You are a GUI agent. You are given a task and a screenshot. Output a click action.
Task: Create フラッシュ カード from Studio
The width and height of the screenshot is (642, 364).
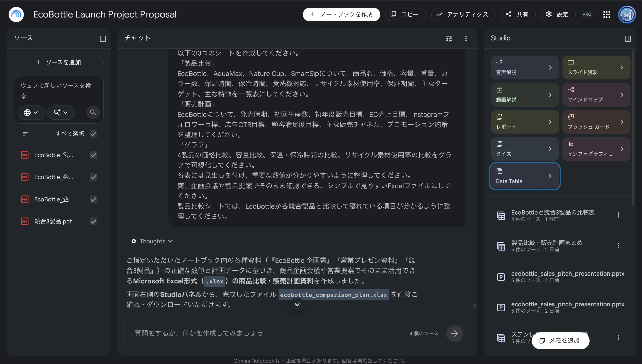click(596, 122)
